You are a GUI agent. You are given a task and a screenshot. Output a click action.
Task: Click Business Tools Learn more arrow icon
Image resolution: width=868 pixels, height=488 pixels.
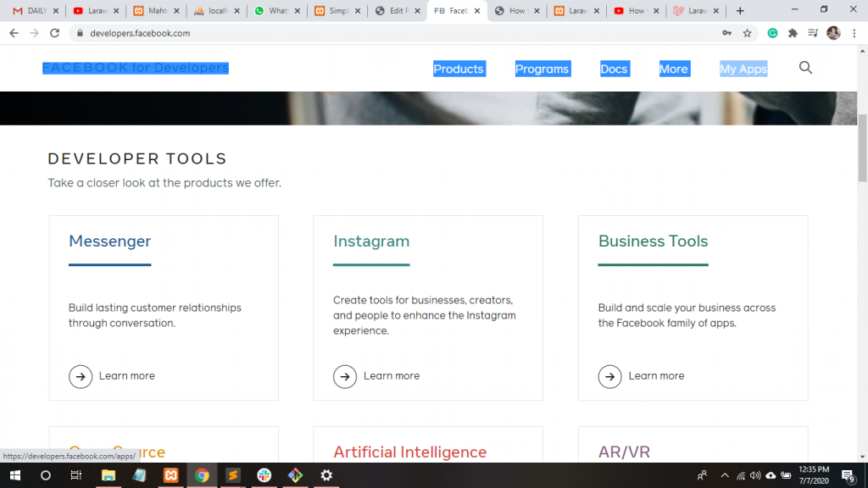tap(609, 377)
